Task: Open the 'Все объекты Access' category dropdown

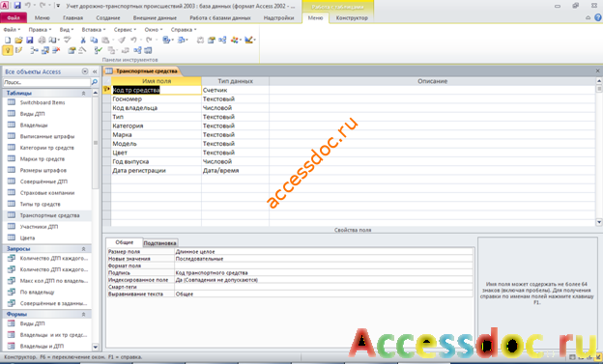Action: coord(85,71)
